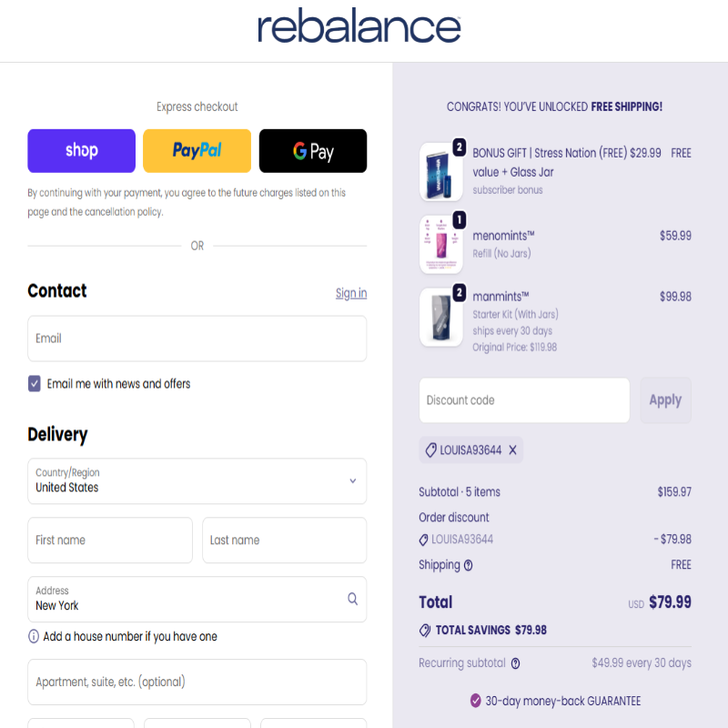Open the Sign in link
The height and width of the screenshot is (728, 728).
(x=350, y=293)
